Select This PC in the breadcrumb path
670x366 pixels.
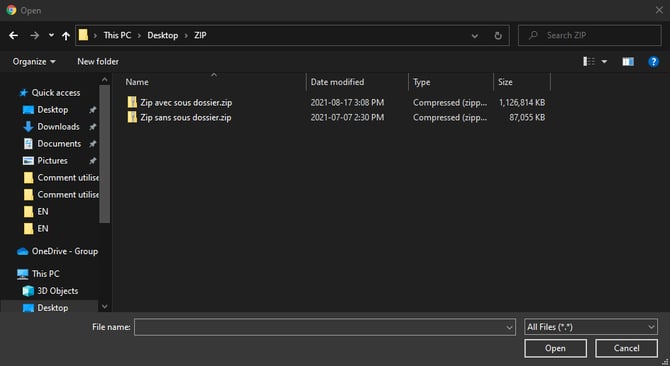117,35
